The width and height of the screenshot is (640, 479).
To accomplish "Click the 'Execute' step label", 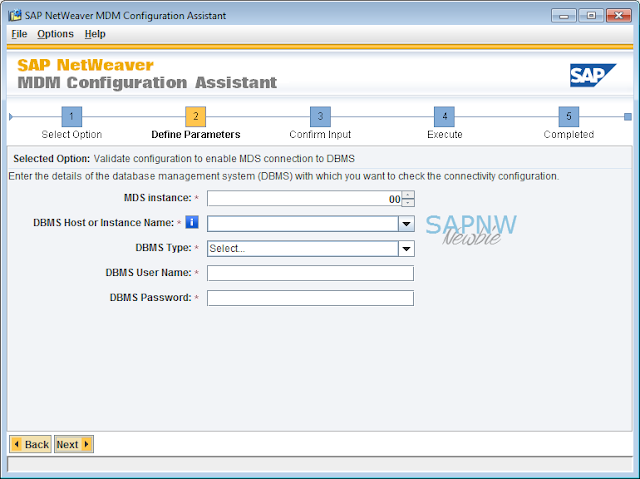I will 444,135.
